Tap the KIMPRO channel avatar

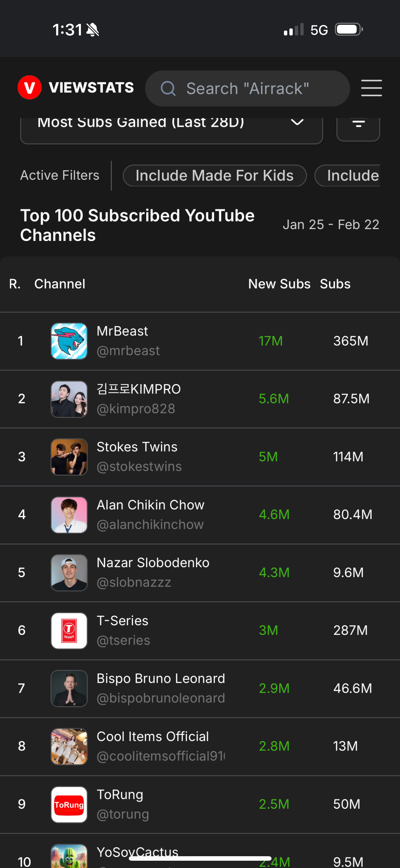click(x=69, y=399)
